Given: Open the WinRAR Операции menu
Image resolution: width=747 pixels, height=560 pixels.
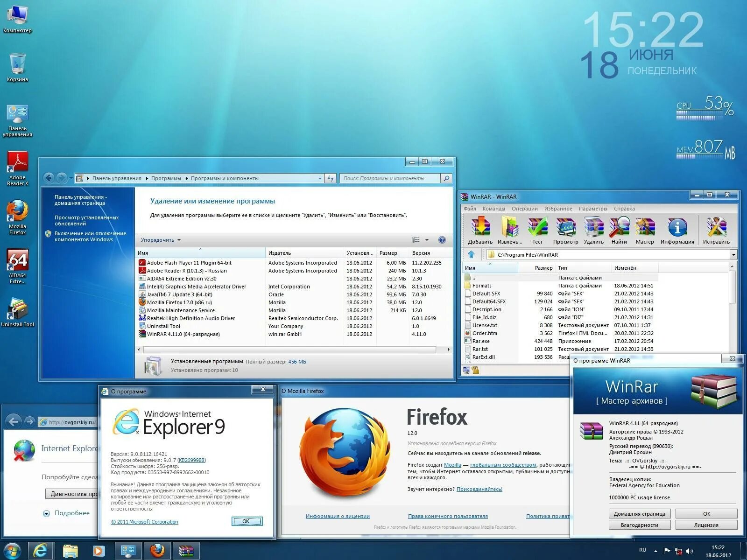Looking at the screenshot, I should pos(524,209).
